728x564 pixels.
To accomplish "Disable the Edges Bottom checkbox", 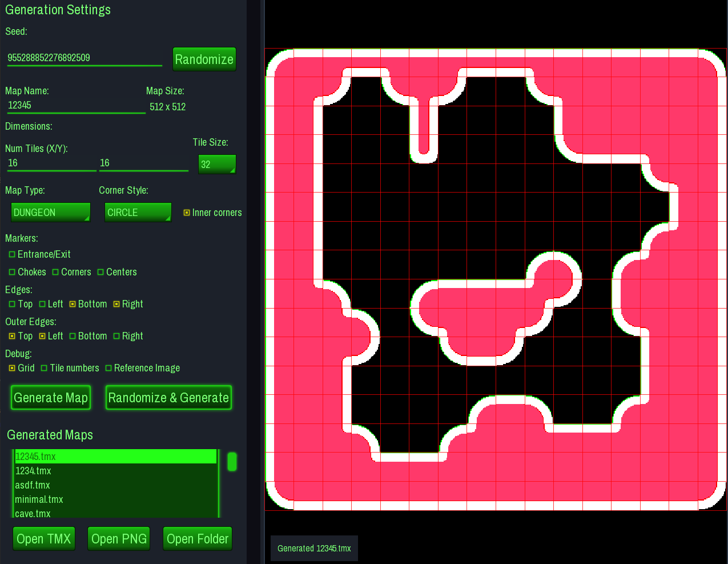I will pos(73,304).
